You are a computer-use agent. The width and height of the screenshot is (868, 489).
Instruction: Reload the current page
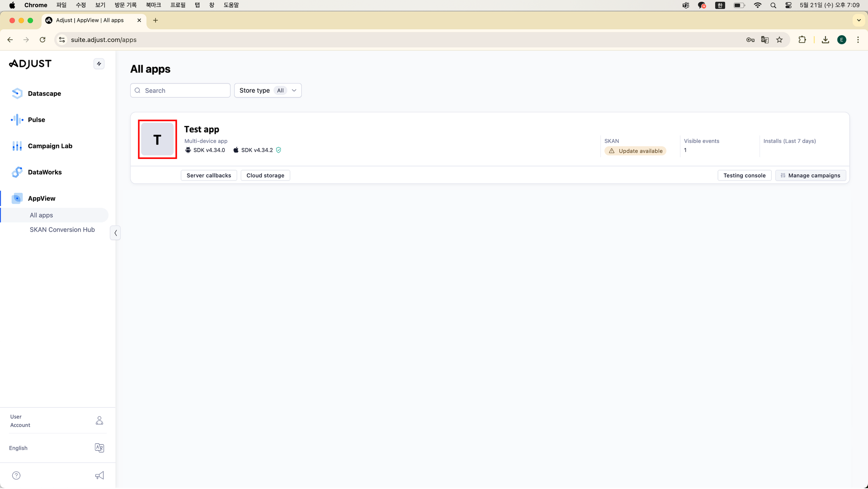(x=42, y=40)
